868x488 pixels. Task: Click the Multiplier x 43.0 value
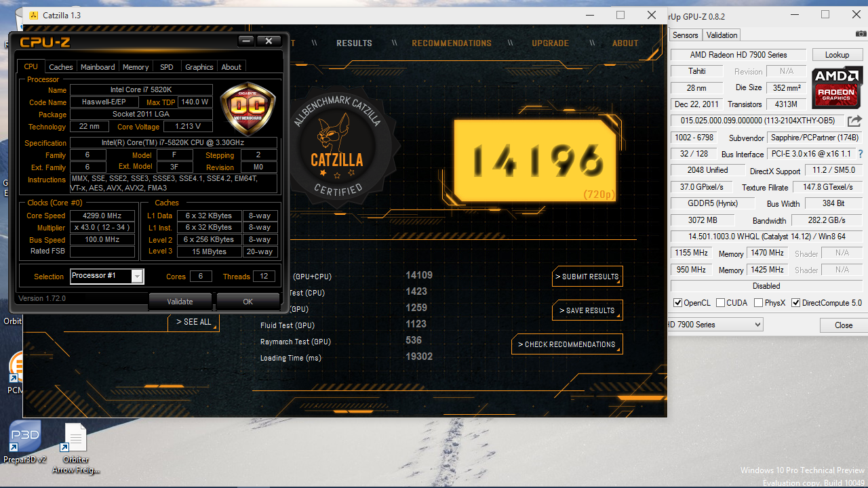[102, 228]
